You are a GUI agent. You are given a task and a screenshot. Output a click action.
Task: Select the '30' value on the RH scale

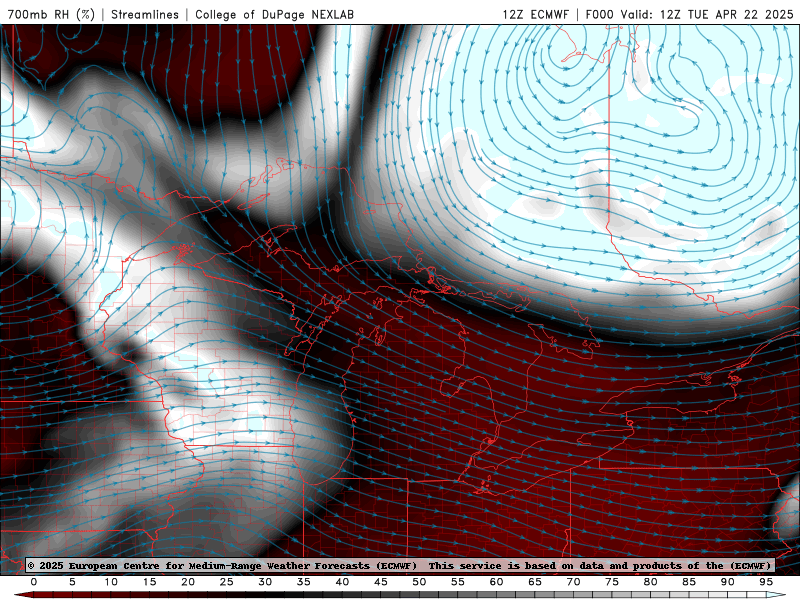point(265,582)
